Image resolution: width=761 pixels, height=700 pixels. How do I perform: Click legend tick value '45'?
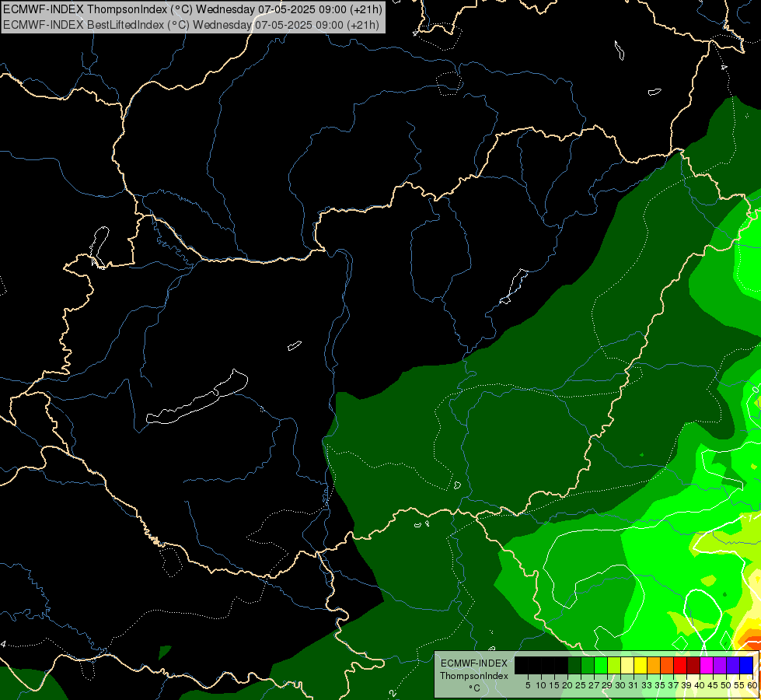(713, 685)
